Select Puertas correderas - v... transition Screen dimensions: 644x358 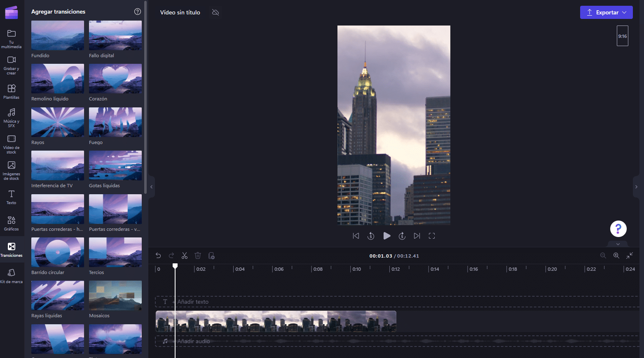pos(115,209)
